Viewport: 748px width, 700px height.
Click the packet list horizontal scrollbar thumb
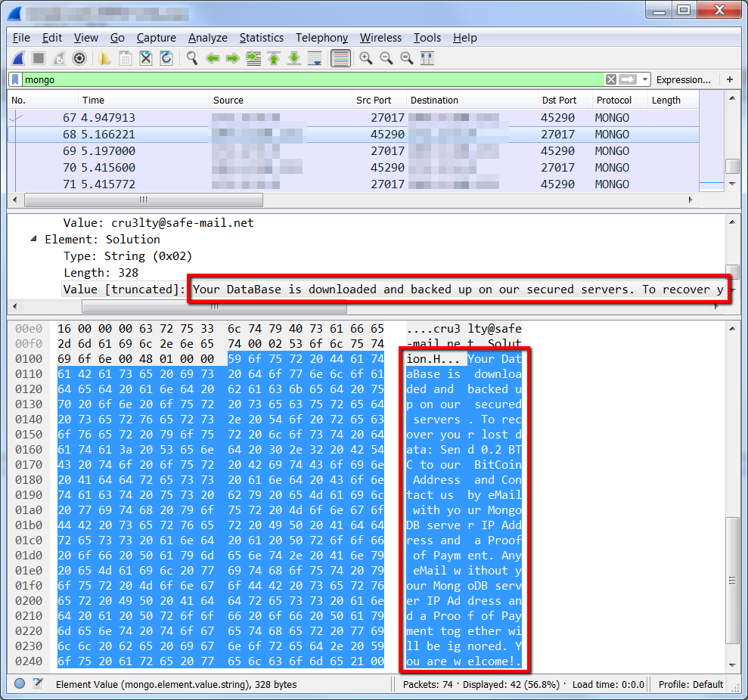tap(143, 200)
